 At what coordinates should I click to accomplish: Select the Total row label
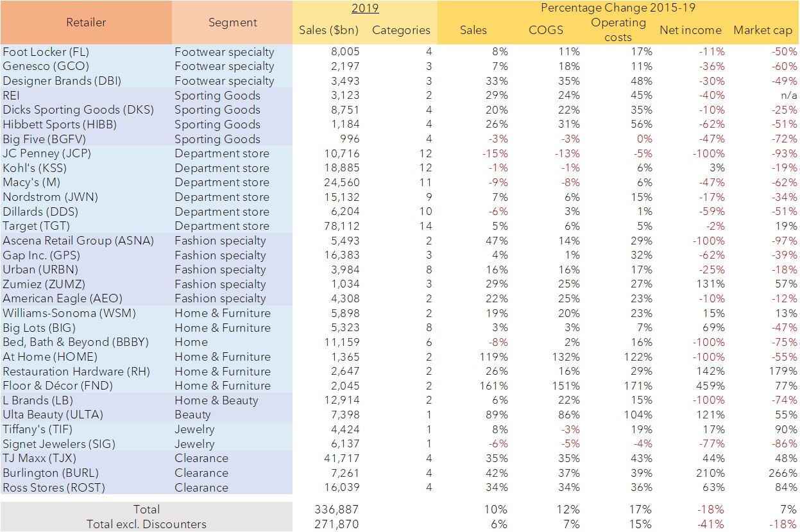[x=146, y=510]
